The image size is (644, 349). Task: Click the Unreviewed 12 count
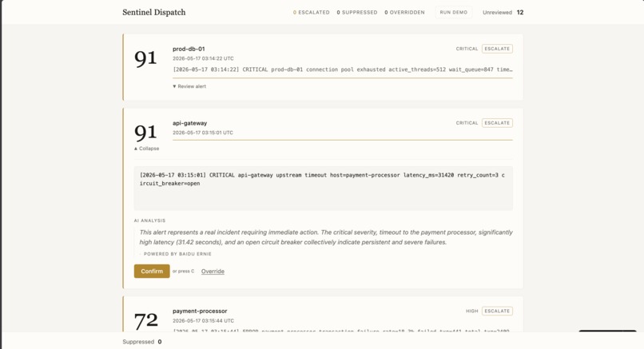pyautogui.click(x=503, y=12)
